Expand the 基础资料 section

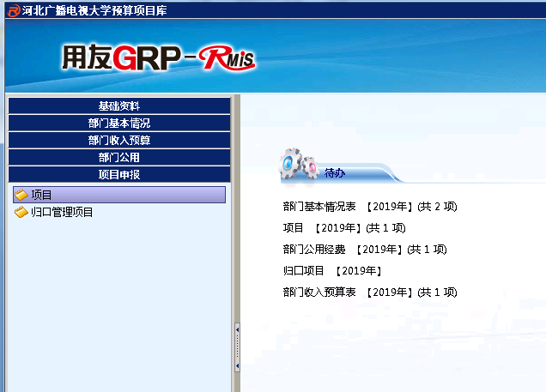(x=118, y=106)
